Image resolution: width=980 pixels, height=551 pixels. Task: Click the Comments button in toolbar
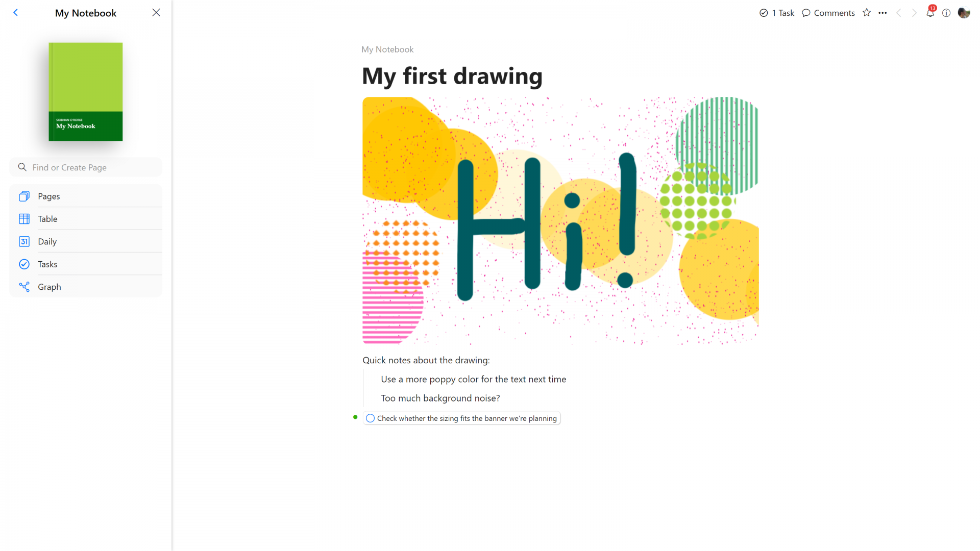828,13
